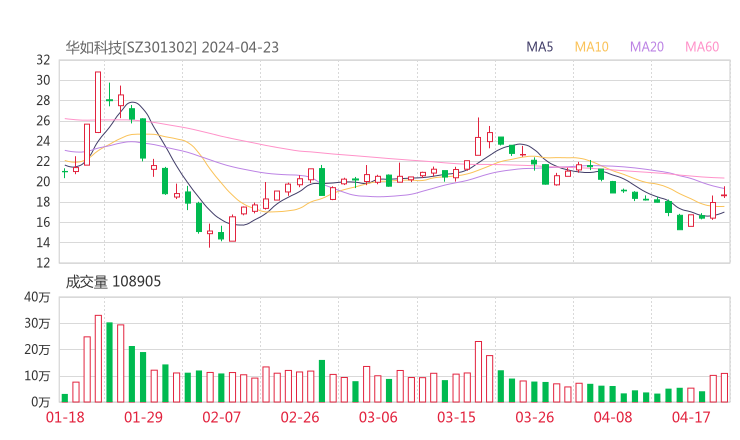Viewport: 740px width, 440px height.
Task: Click price axis label 32
Action: tap(43, 60)
